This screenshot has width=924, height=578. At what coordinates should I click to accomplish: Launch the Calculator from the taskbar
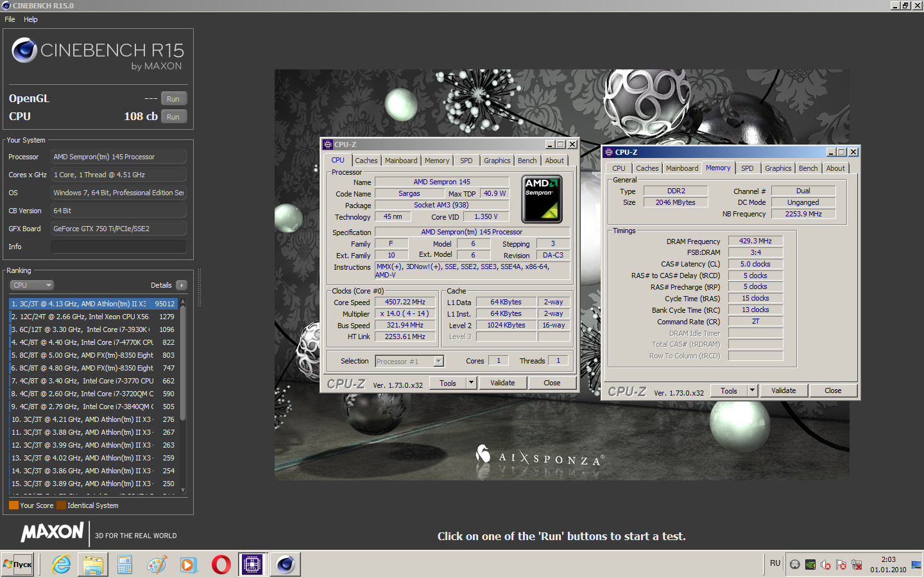124,565
